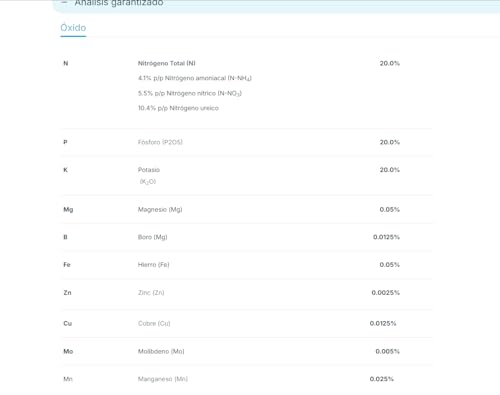Select the 0.005% molybdenum value
The image size is (500, 395).
point(388,351)
